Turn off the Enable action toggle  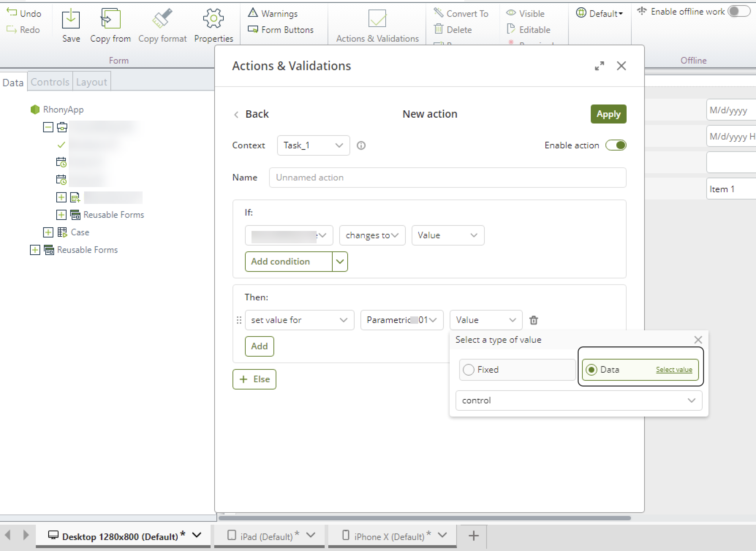(616, 145)
